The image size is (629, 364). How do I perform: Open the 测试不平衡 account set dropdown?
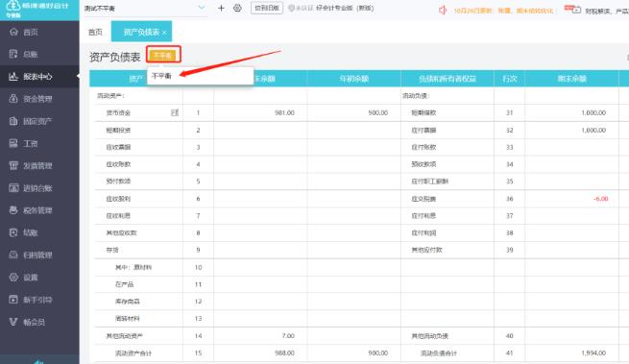[x=145, y=8]
